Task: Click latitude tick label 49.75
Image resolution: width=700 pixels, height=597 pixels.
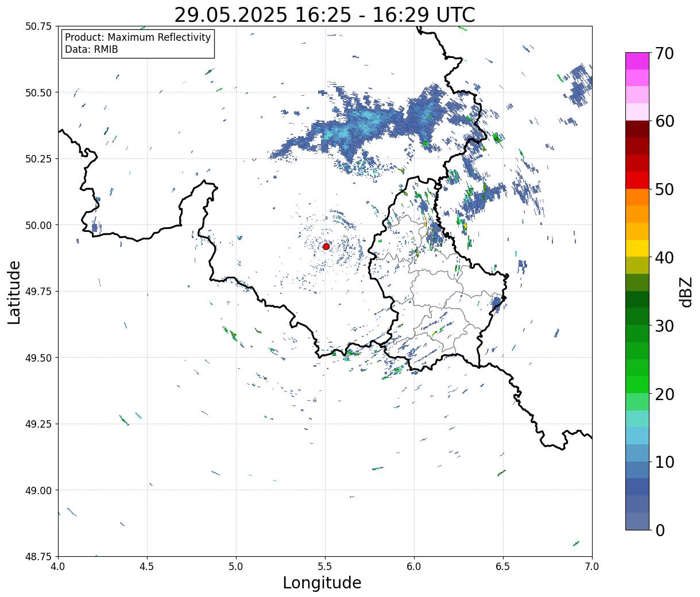Action: (38, 292)
